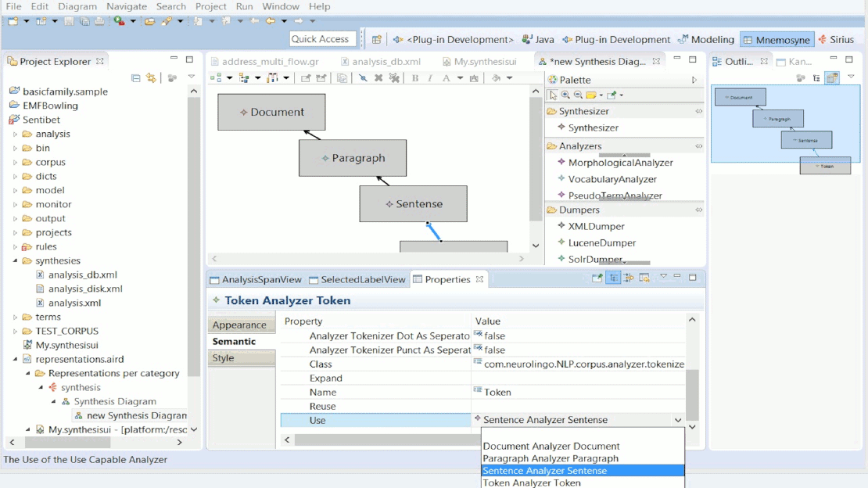Click the New wizard icon in main toolbar
The height and width of the screenshot is (488, 868).
coord(13,21)
